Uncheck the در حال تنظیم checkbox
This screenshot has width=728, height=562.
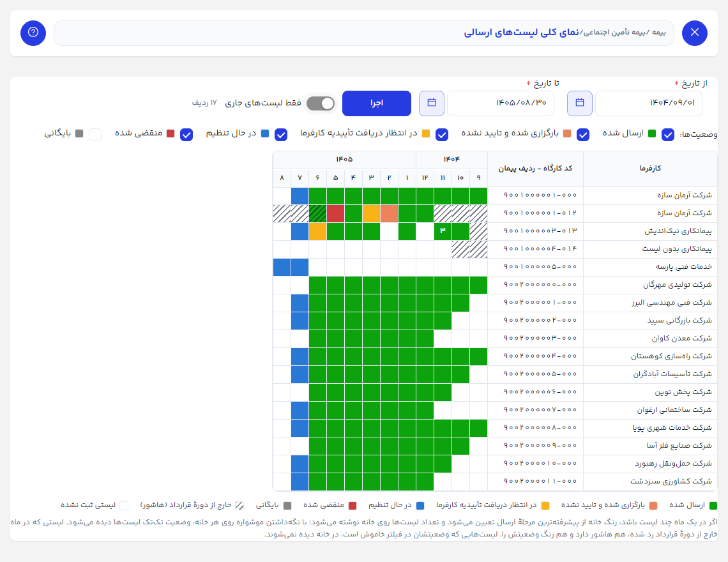[281, 135]
